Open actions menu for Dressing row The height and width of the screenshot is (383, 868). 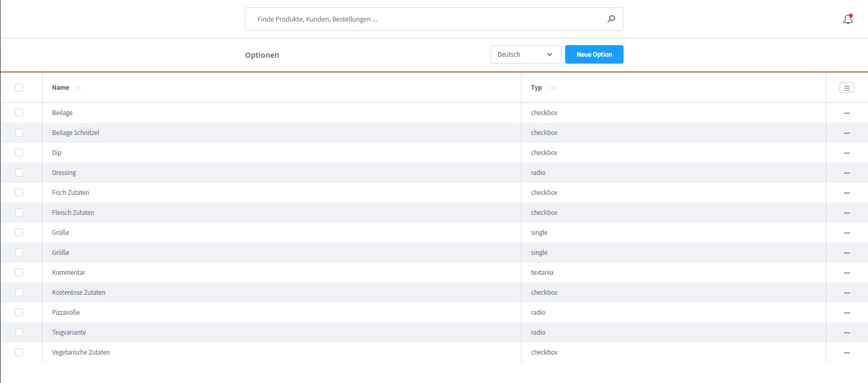point(846,173)
